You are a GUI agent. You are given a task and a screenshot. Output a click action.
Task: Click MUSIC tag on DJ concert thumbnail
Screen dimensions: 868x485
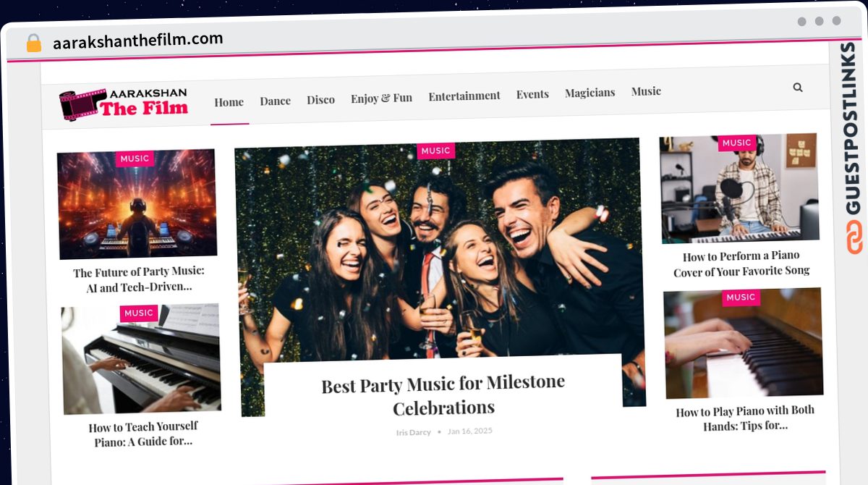pos(135,159)
